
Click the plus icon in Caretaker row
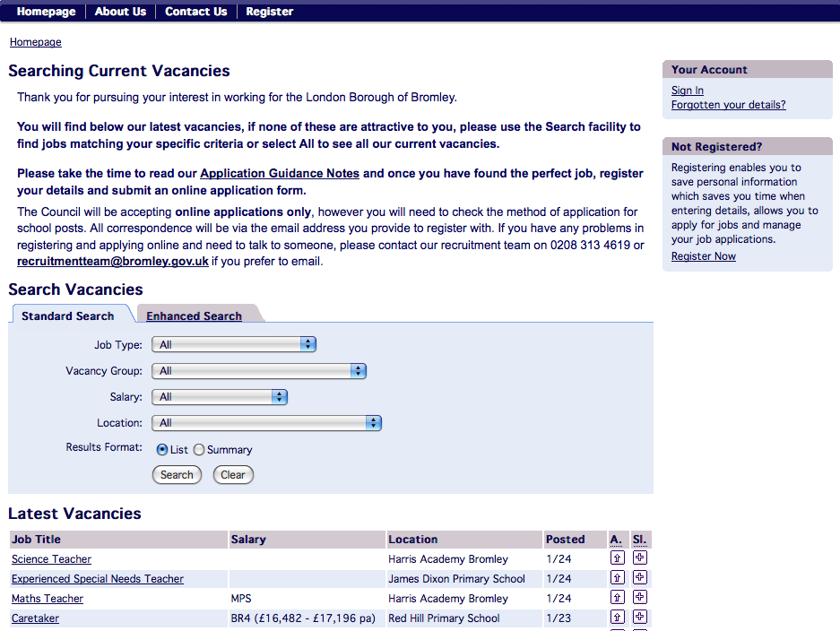pyautogui.click(x=639, y=617)
